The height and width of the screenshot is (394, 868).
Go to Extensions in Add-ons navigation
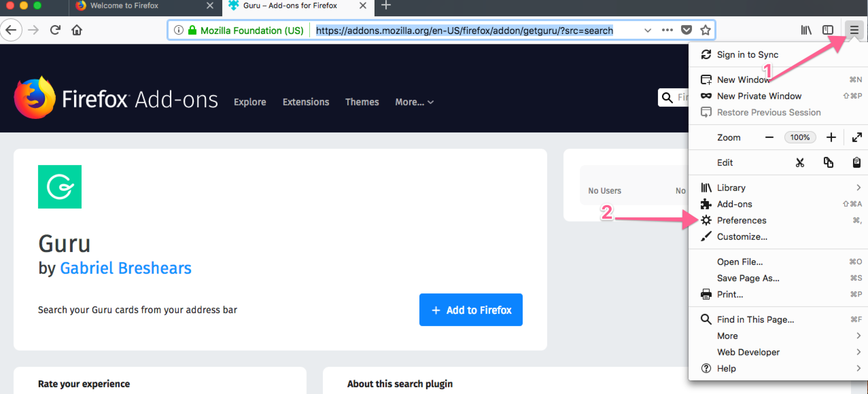306,102
